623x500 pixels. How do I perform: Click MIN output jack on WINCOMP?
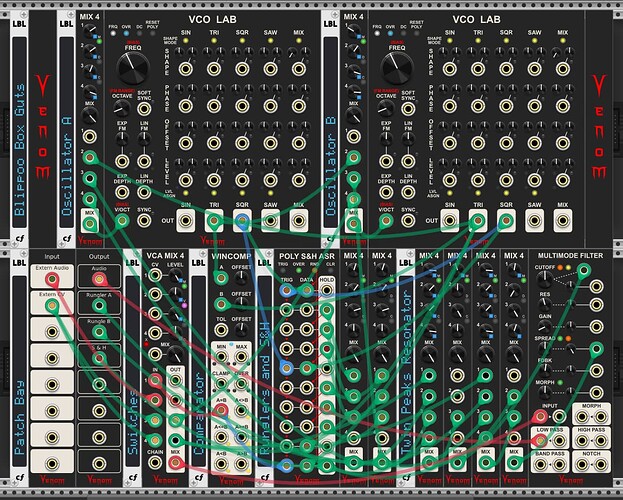pos(221,357)
